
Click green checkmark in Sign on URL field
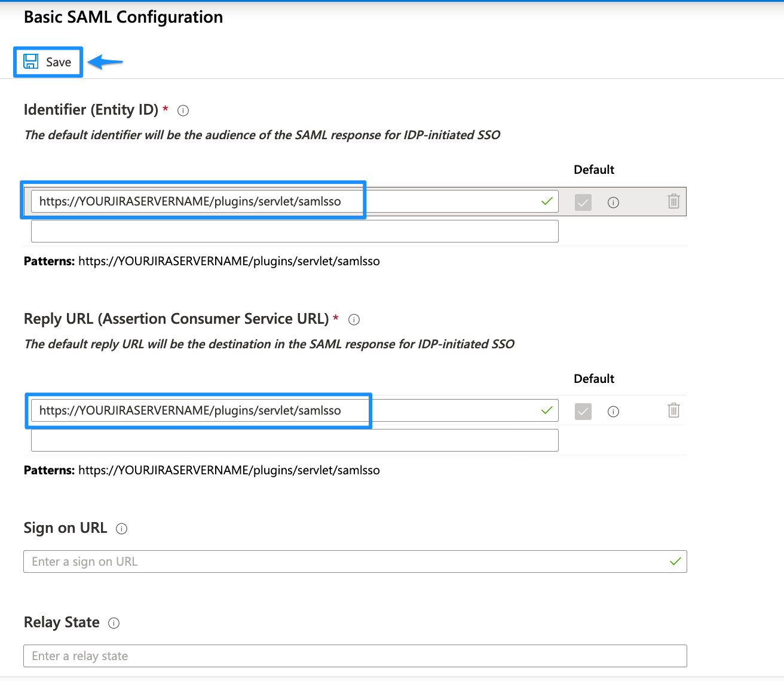click(x=676, y=562)
